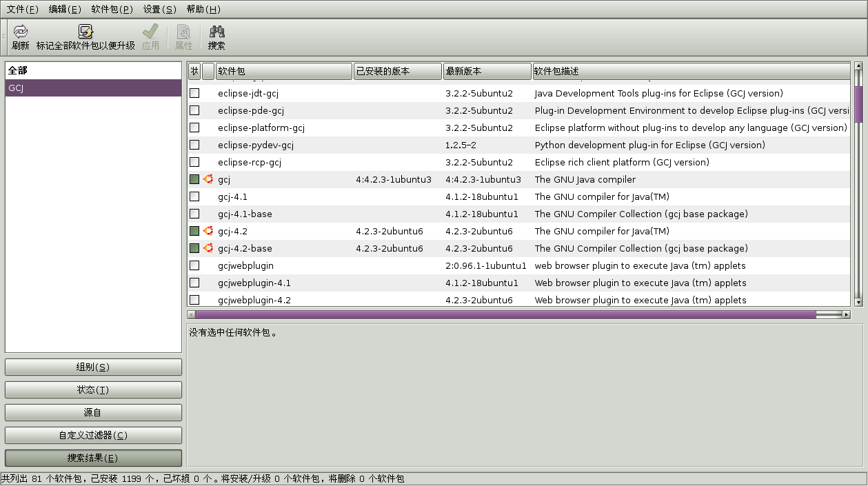Click the 源自 button

click(x=93, y=412)
